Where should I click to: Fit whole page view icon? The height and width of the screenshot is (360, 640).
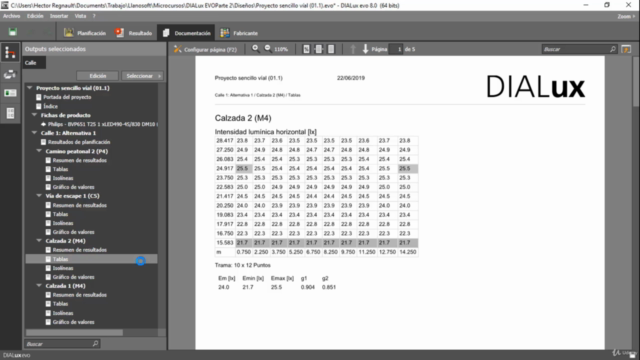click(331, 49)
